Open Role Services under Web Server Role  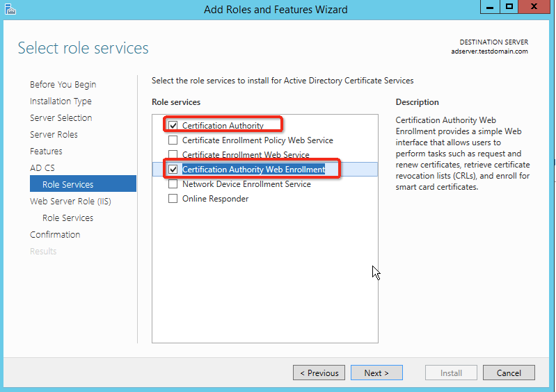point(67,218)
